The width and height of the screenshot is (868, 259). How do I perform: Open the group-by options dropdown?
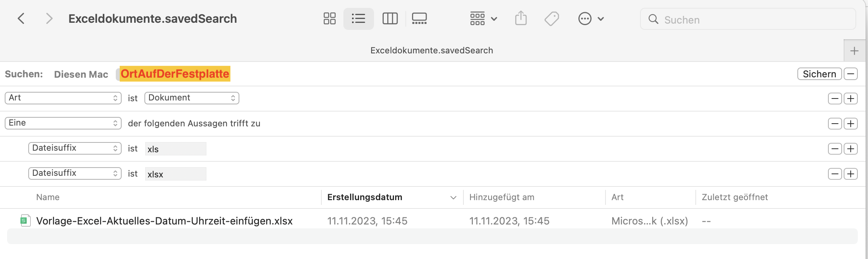coord(483,18)
